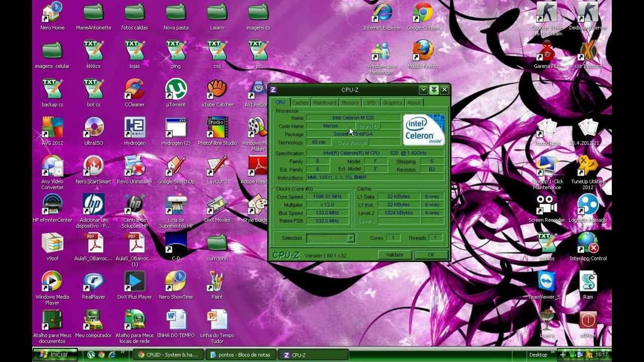This screenshot has width=644, height=362.
Task: Click the OK button in CPU-Z
Action: (431, 255)
